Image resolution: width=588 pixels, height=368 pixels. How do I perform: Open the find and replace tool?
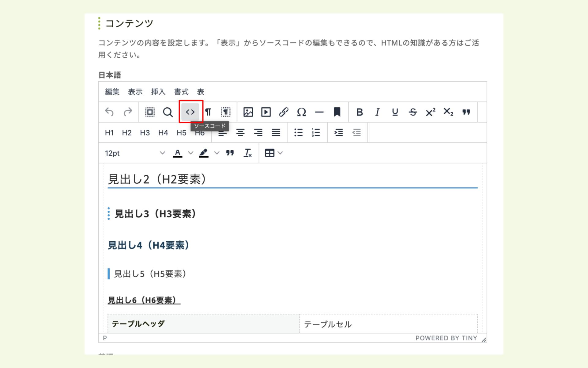[x=168, y=112]
